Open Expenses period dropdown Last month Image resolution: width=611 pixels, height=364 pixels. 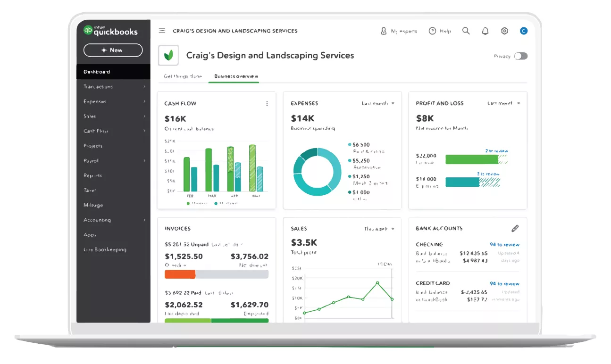[378, 103]
